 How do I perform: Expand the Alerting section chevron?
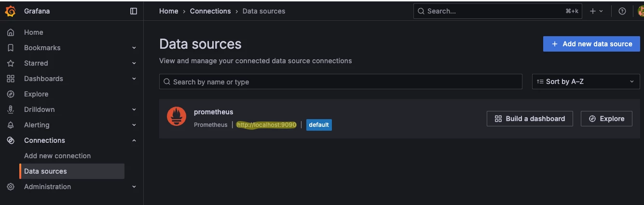tap(134, 125)
